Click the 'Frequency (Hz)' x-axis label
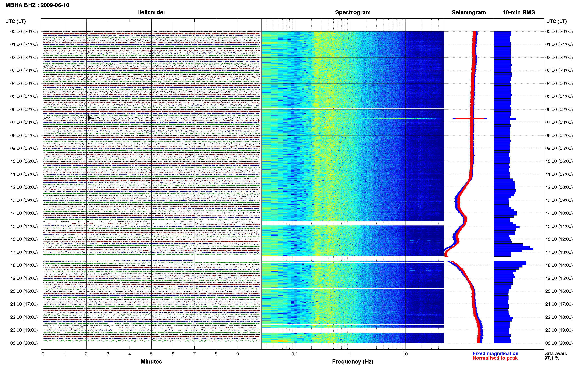This screenshot has height=368, width=588. 353,362
